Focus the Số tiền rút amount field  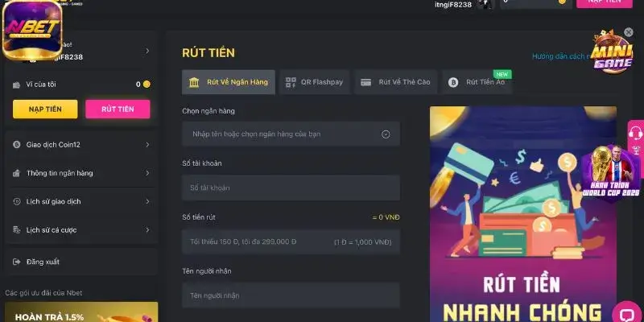[291, 242]
